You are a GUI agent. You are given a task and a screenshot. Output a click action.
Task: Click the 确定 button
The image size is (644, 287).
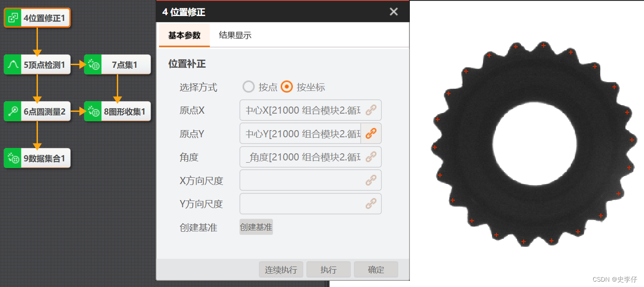(x=376, y=270)
